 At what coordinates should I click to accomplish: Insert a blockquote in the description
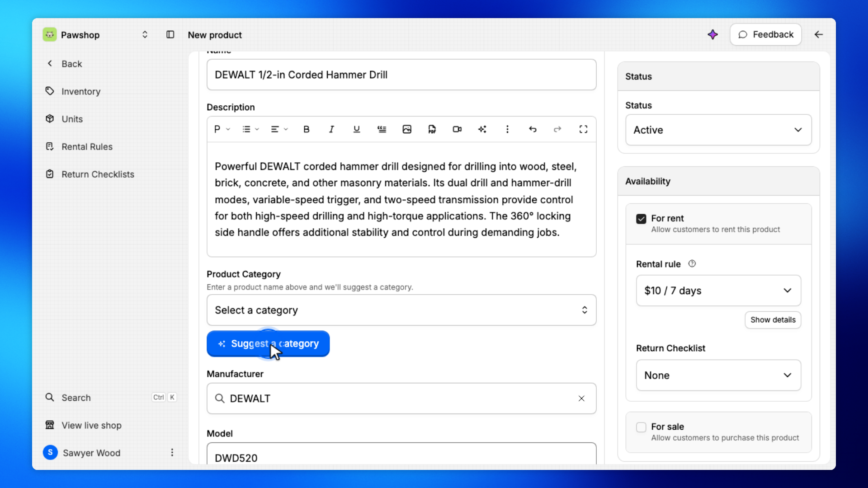(x=382, y=129)
